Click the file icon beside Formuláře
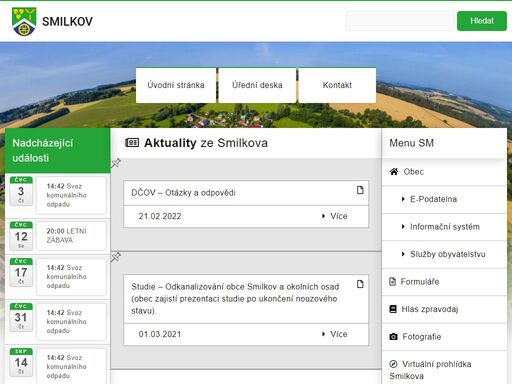This screenshot has height=384, width=512. [393, 282]
